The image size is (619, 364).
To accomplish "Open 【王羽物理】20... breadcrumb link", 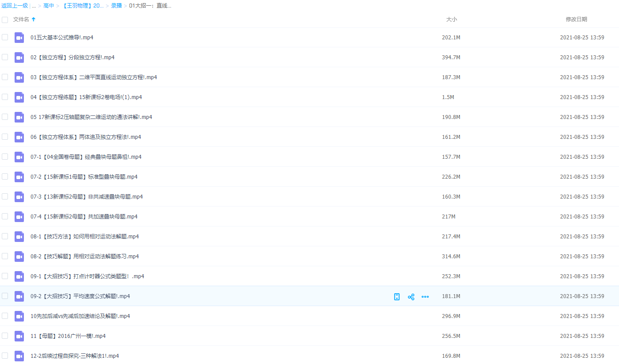I will pos(83,6).
